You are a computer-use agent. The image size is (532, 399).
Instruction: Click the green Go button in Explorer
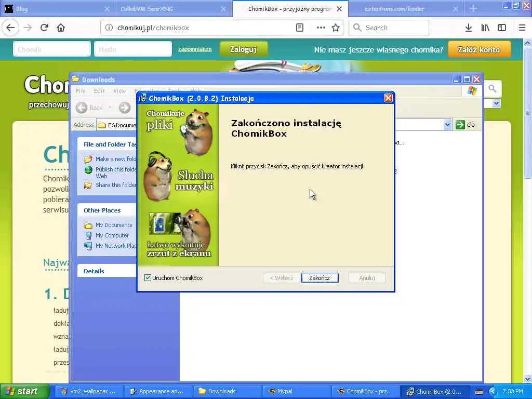point(465,125)
